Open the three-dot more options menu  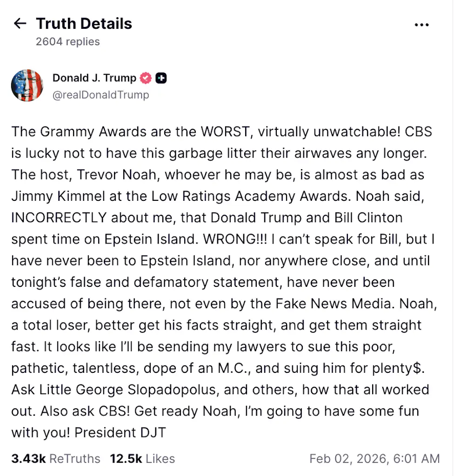pos(421,25)
